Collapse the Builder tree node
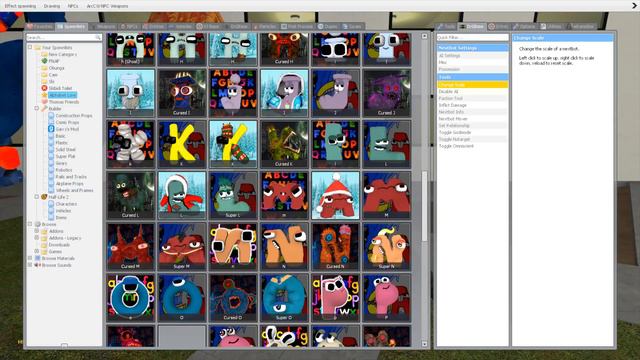The image size is (640, 360). tap(37, 109)
